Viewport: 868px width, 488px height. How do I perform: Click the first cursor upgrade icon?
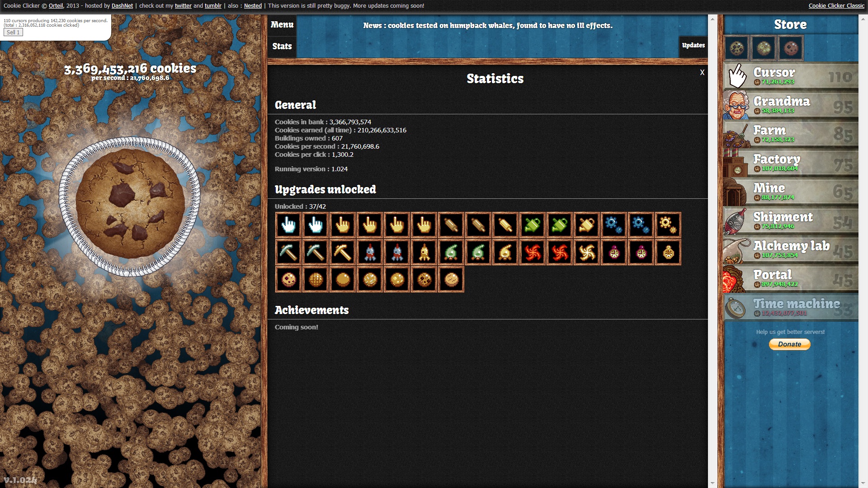(288, 225)
